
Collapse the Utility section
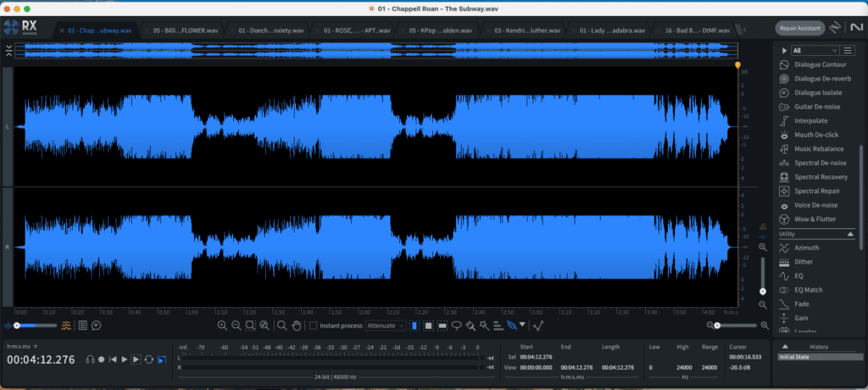coord(851,234)
